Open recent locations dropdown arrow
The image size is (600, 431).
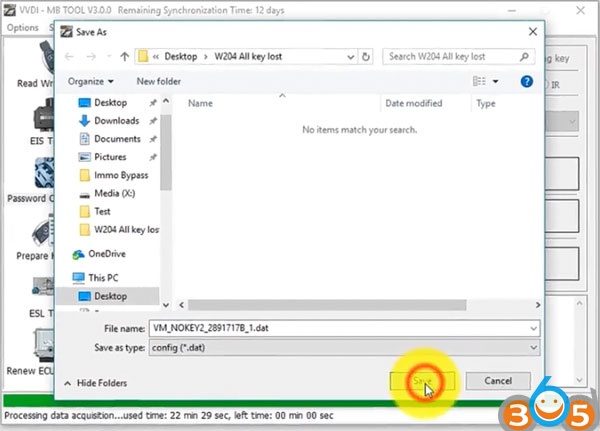pyautogui.click(x=109, y=57)
